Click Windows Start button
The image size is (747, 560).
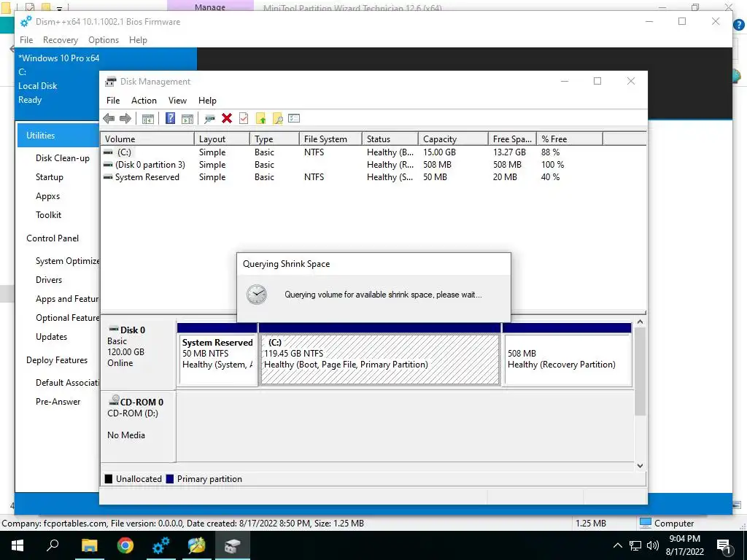tap(18, 545)
